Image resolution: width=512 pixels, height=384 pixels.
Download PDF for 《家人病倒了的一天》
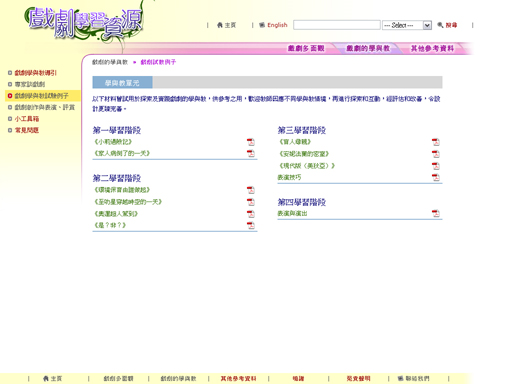tap(251, 153)
